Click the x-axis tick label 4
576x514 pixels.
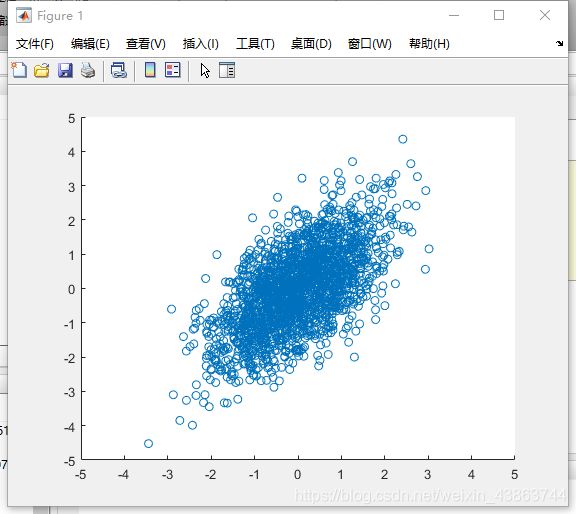[x=471, y=475]
